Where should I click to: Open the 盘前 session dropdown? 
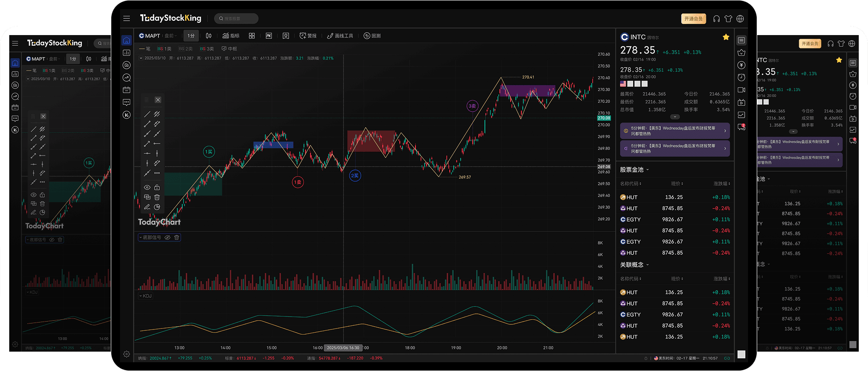tap(170, 36)
